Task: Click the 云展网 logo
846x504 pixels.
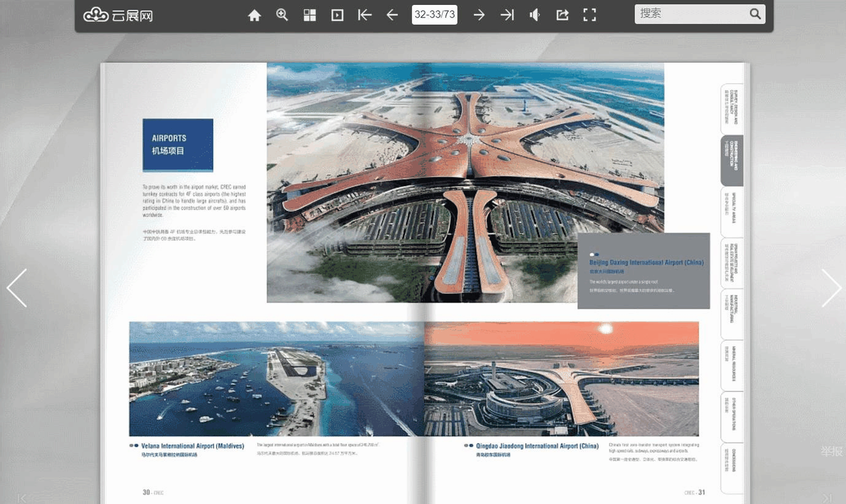Action: pyautogui.click(x=118, y=16)
